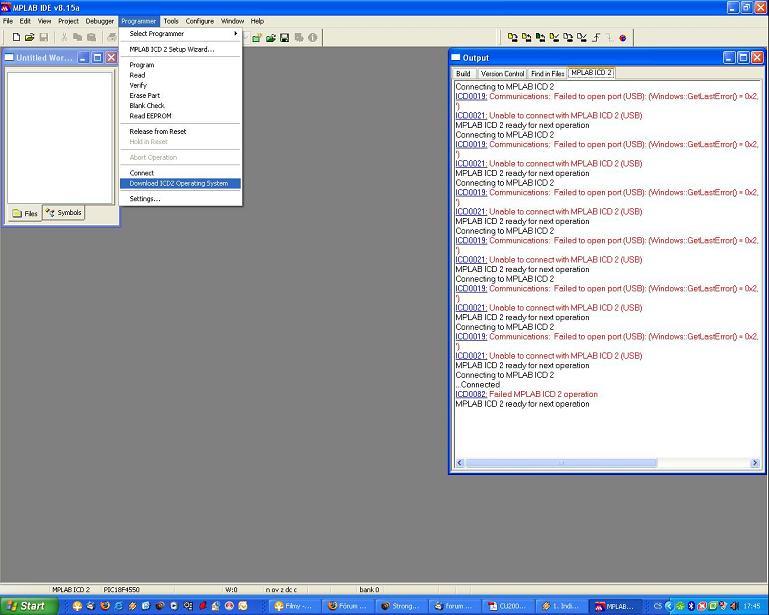Select Download ICD2 Operating System
The image size is (769, 615).
click(180, 183)
